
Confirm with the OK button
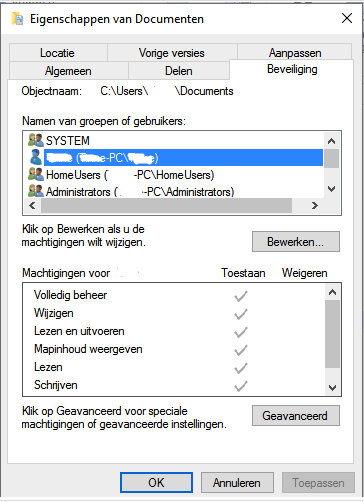156,483
